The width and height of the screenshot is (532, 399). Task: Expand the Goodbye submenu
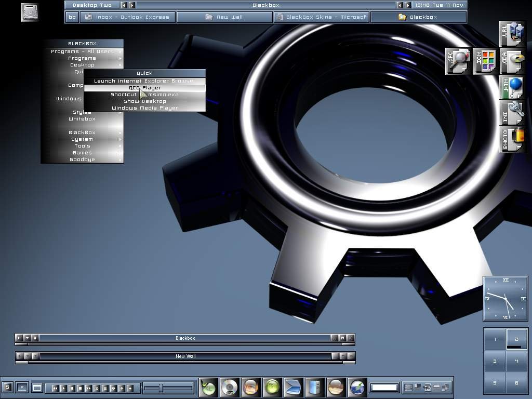coord(82,159)
